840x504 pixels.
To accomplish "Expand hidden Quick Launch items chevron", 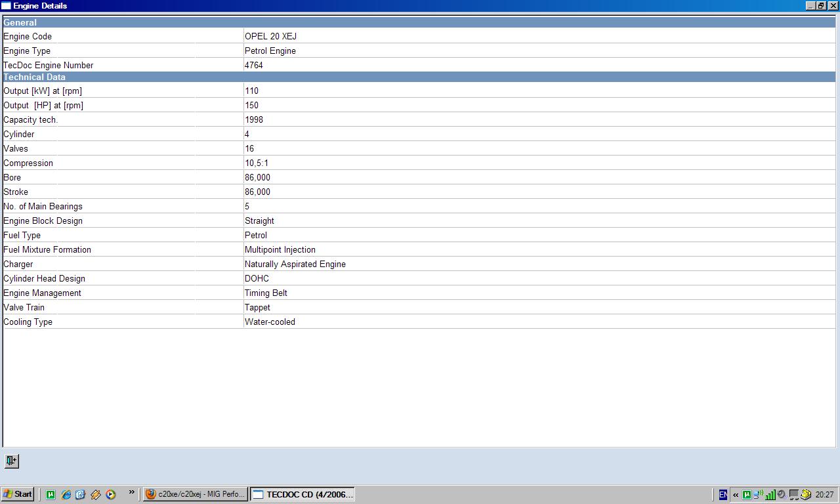I will point(131,492).
